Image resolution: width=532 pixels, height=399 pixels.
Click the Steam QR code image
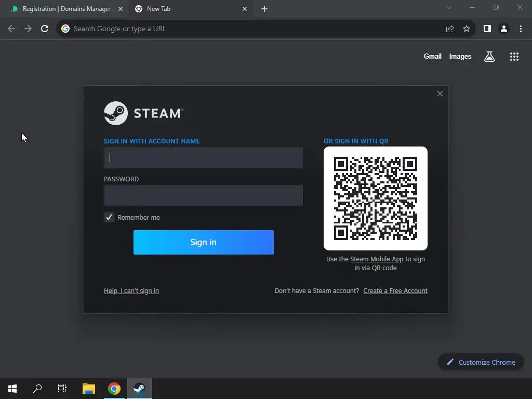point(375,198)
